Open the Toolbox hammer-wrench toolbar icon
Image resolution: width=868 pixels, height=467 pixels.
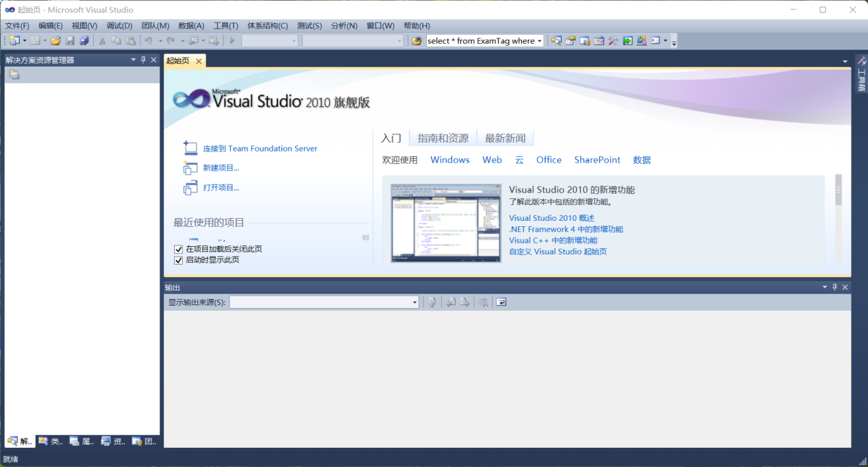pos(613,40)
